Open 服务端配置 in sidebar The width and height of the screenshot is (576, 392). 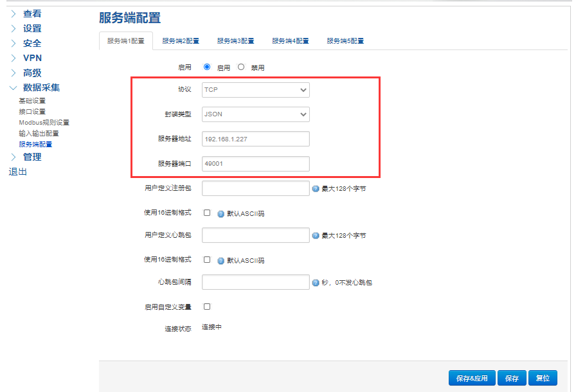[x=35, y=144]
